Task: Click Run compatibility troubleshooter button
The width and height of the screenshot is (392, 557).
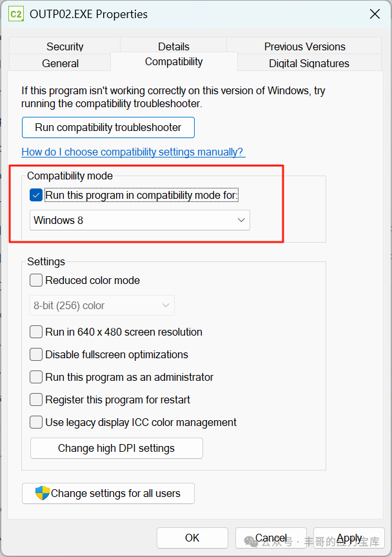Action: [x=108, y=128]
